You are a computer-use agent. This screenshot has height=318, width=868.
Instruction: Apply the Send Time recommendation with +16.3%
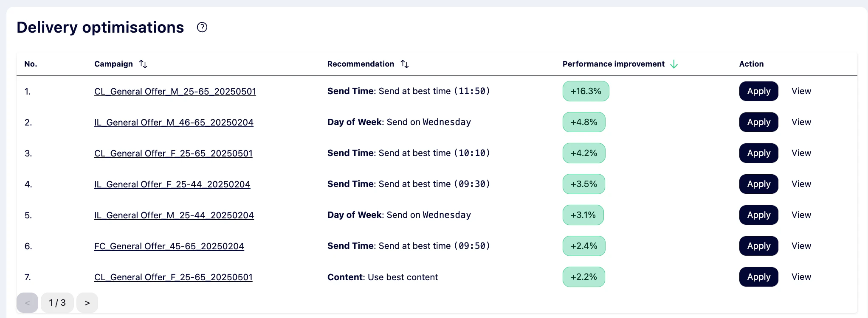click(x=758, y=91)
